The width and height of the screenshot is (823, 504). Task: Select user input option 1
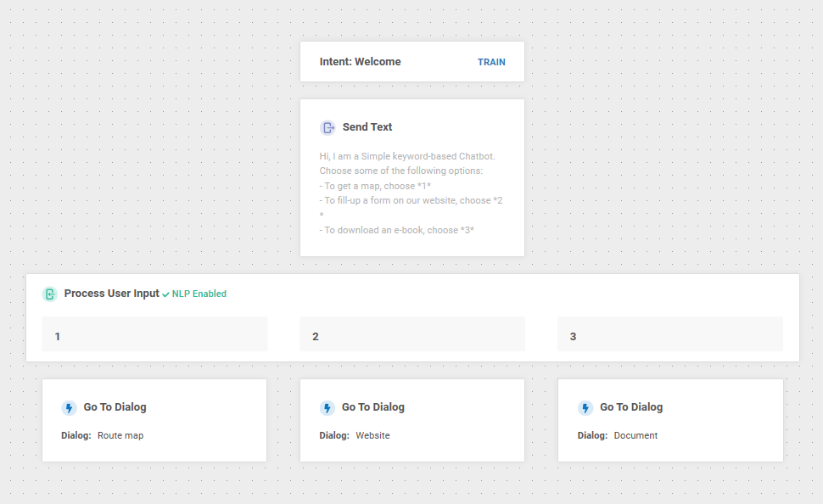154,335
